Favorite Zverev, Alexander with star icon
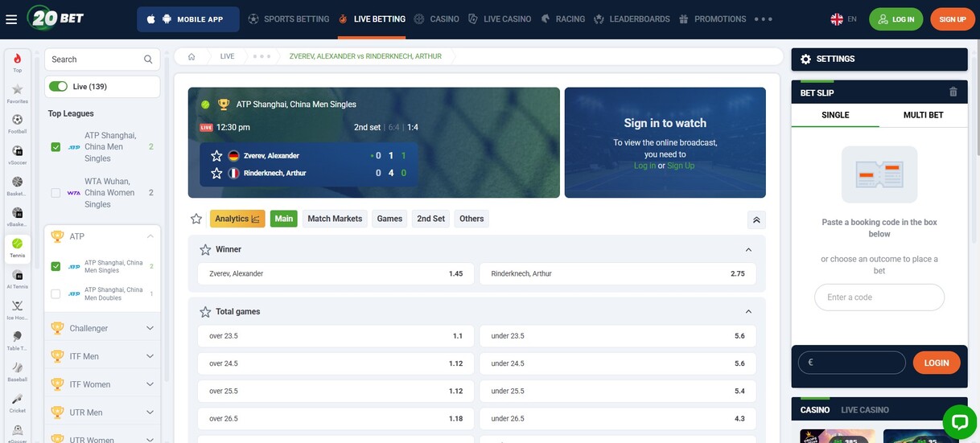Screen dimensions: 980x443 [216, 156]
